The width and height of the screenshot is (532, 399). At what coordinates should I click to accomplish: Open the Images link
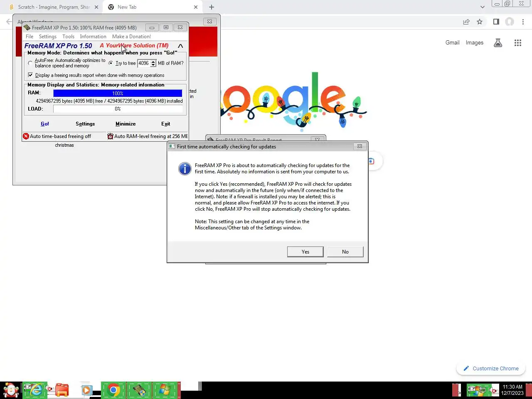[x=475, y=42]
